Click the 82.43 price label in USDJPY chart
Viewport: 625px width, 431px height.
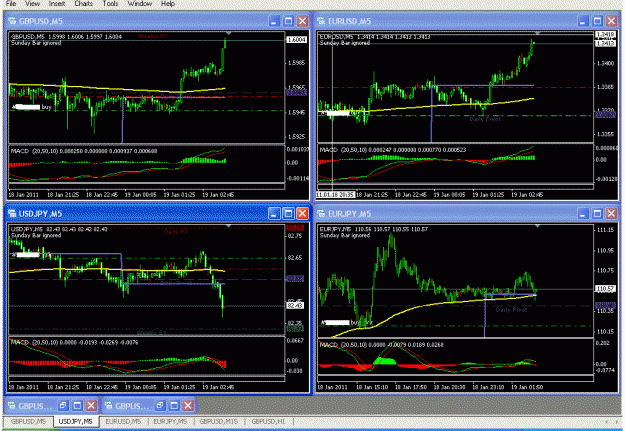[x=296, y=305]
